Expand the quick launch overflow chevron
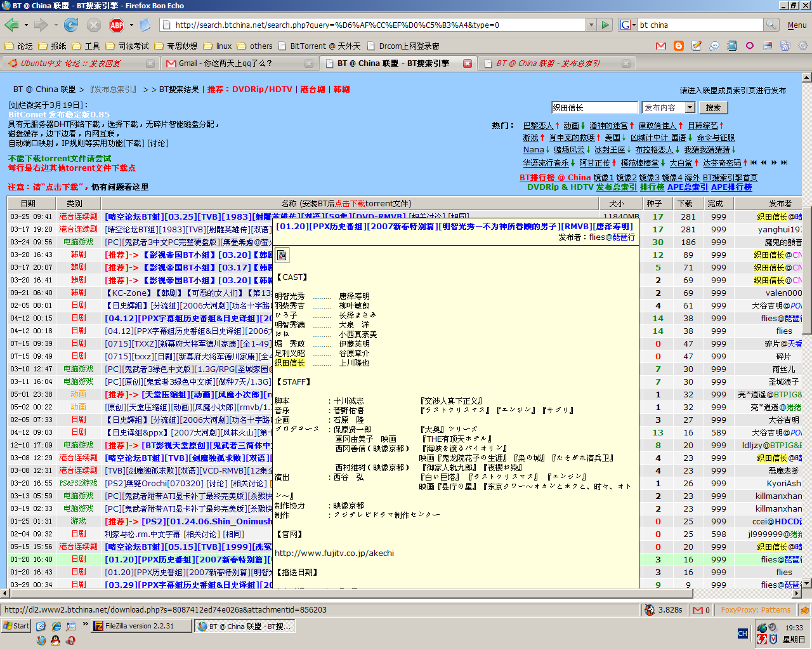 [85, 625]
